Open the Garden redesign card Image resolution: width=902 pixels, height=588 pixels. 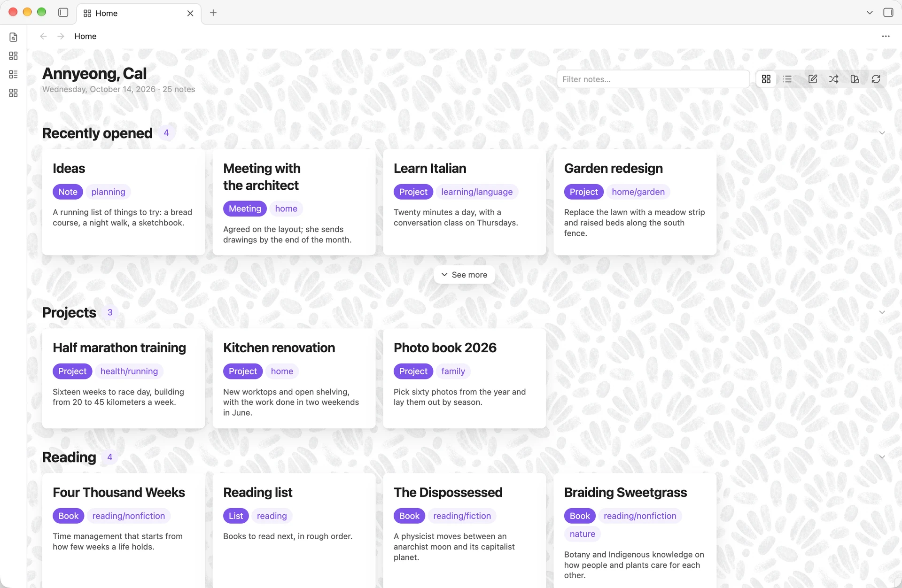pyautogui.click(x=635, y=202)
